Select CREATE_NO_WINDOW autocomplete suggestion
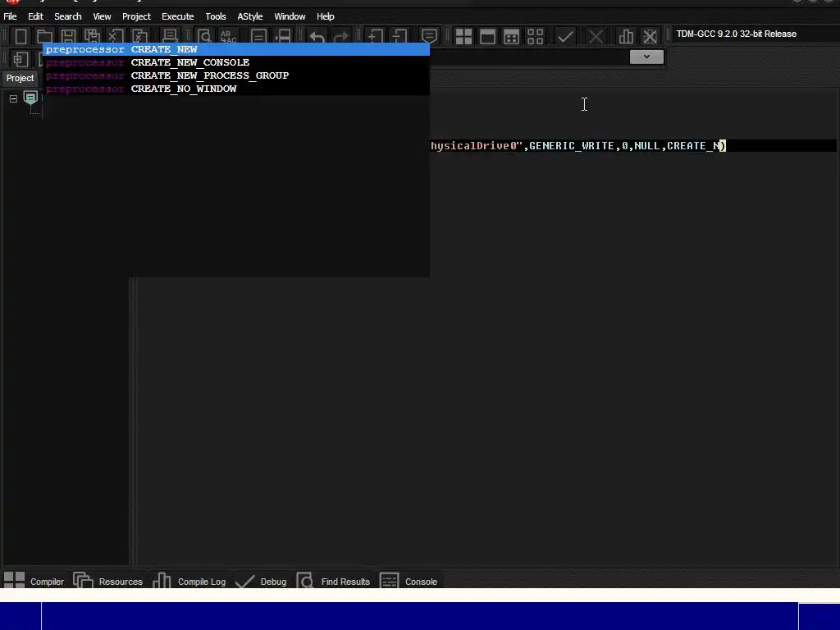This screenshot has width=840, height=630. 236,89
